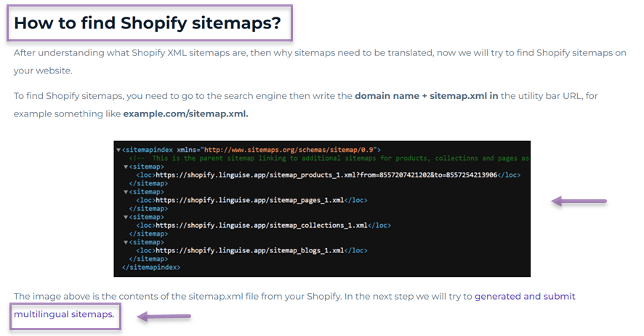Click the bold text domain name + sitemap.xml in
The image size is (644, 336).
427,96
